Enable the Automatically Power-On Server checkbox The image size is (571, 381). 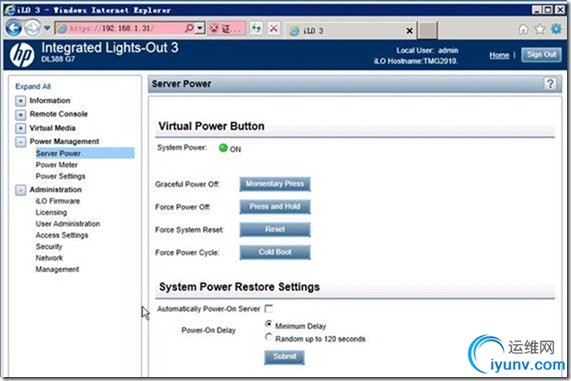coord(269,309)
